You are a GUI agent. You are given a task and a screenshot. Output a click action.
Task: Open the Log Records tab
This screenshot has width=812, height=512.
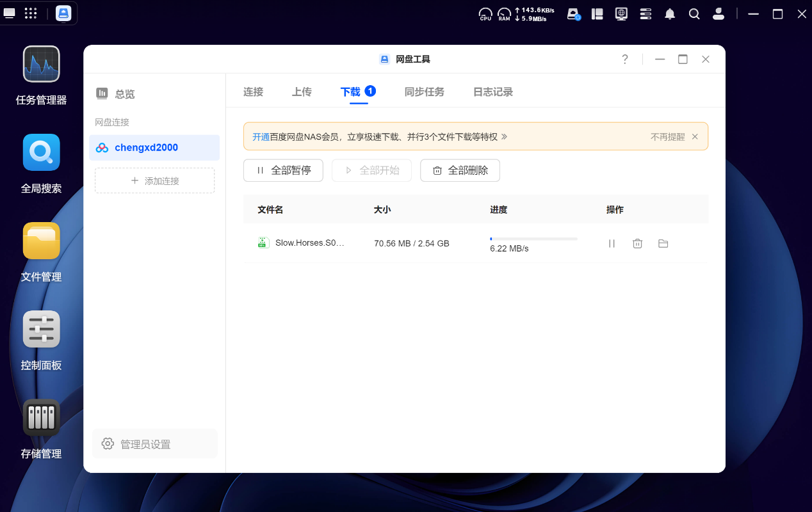click(492, 92)
